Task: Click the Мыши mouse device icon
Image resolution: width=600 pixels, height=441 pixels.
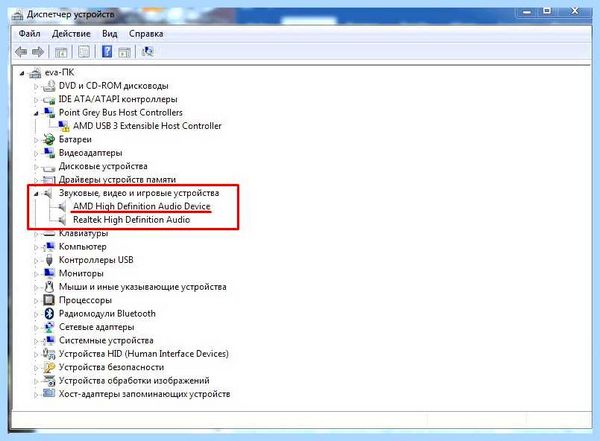Action: [49, 287]
